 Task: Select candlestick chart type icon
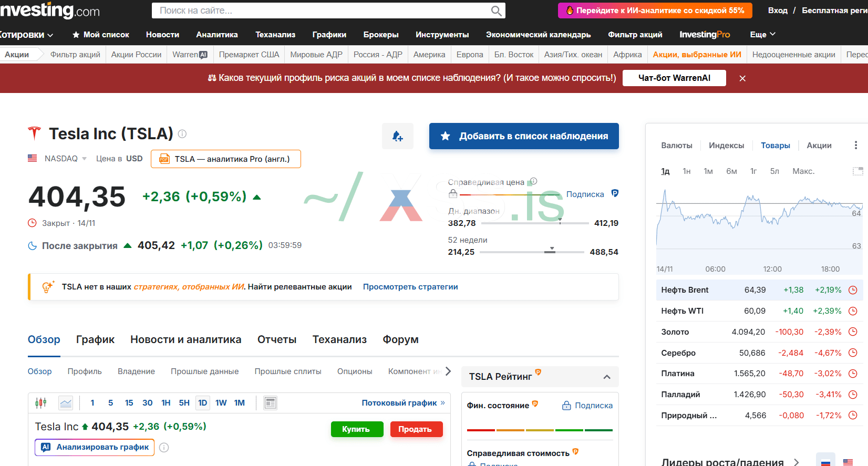(x=41, y=403)
